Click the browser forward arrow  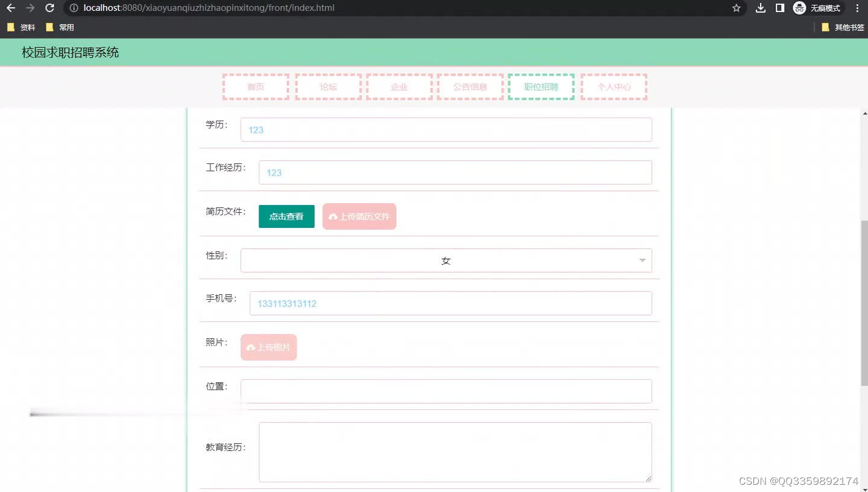(30, 8)
